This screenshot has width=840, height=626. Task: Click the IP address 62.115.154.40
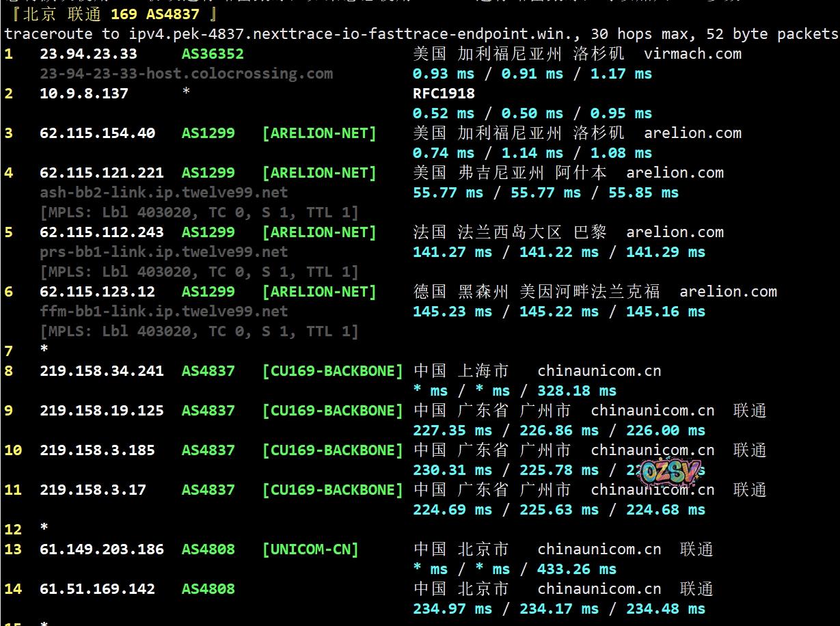point(97,133)
